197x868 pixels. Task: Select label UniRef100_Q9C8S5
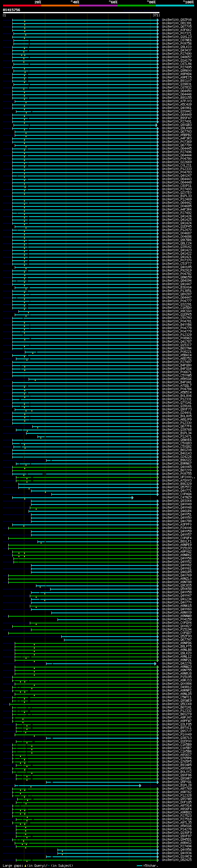point(177,585)
